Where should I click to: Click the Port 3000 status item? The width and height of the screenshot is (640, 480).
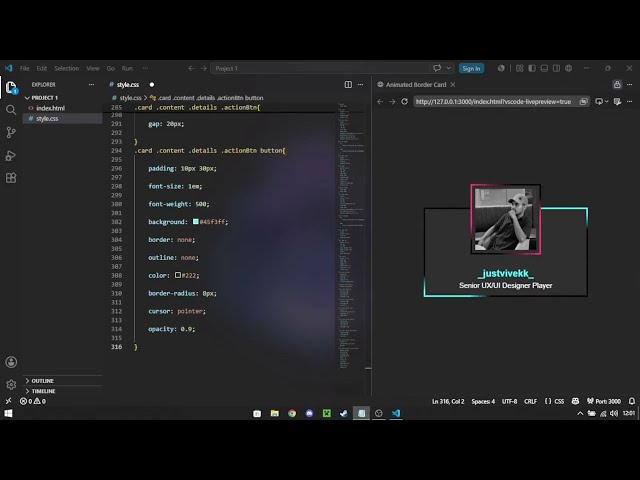[604, 401]
